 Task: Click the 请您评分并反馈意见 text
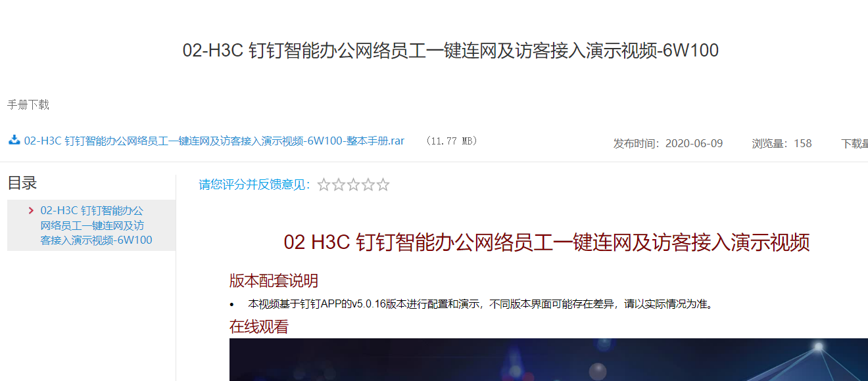[x=255, y=185]
